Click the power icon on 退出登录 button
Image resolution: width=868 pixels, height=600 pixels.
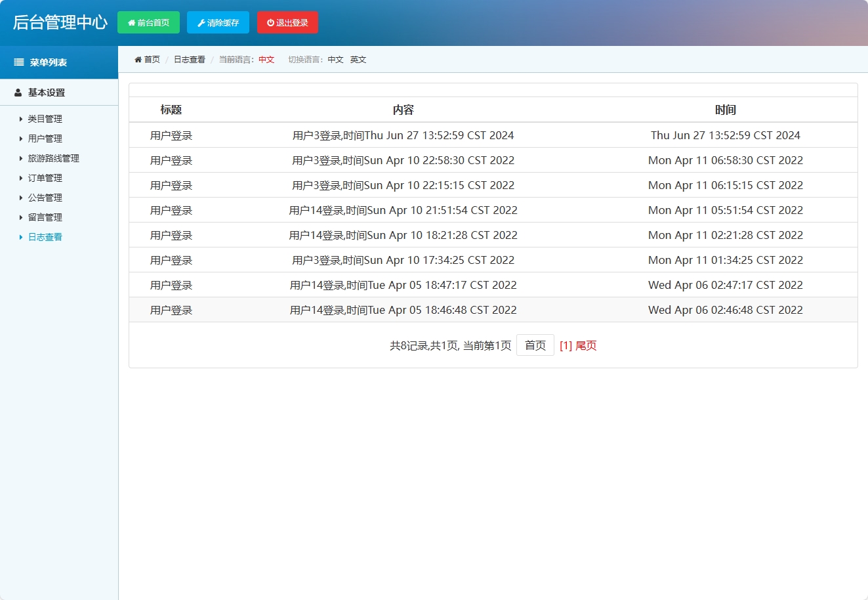point(270,23)
